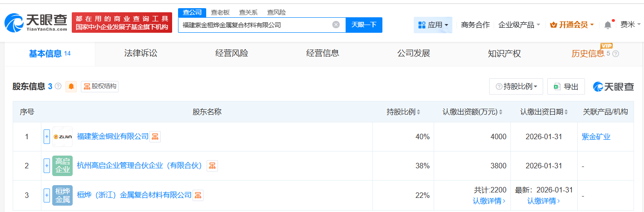
Task: Click the orange alert bell beside 股东信息
Action: [71, 86]
